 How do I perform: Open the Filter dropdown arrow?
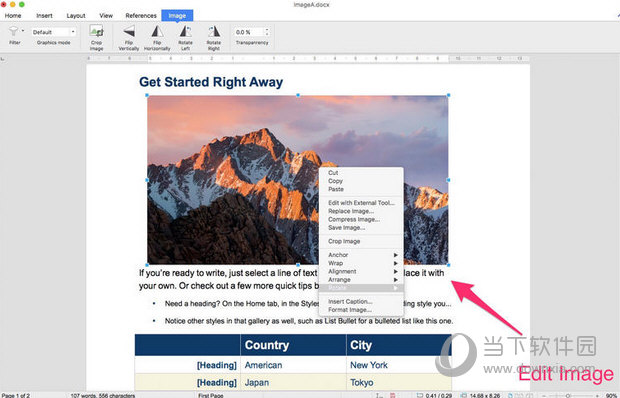23,31
